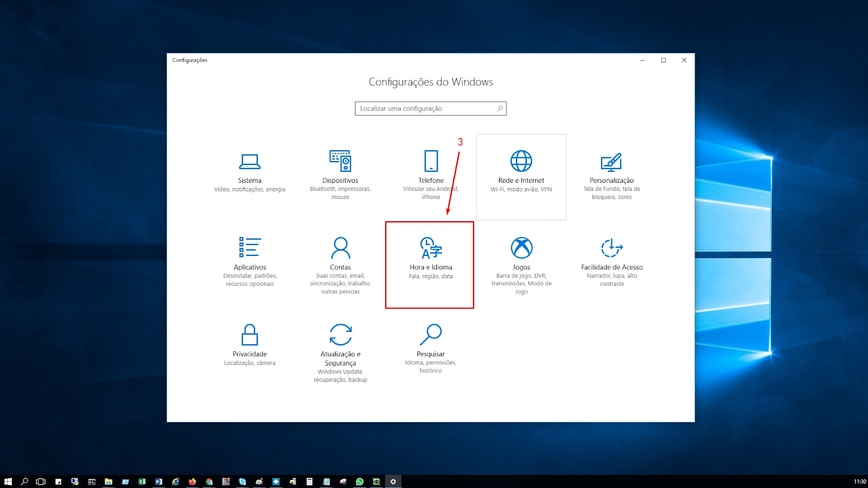The height and width of the screenshot is (488, 868).
Task: Launch Word from the taskbar
Action: pos(159,481)
